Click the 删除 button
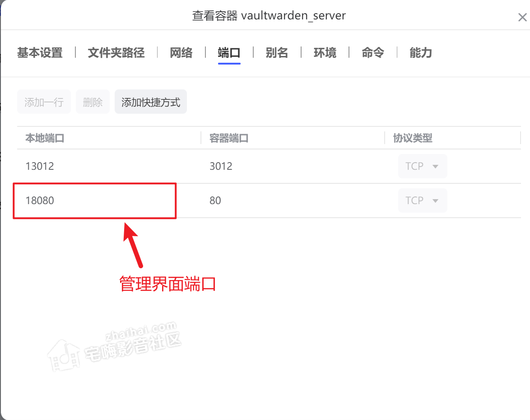 [x=93, y=102]
